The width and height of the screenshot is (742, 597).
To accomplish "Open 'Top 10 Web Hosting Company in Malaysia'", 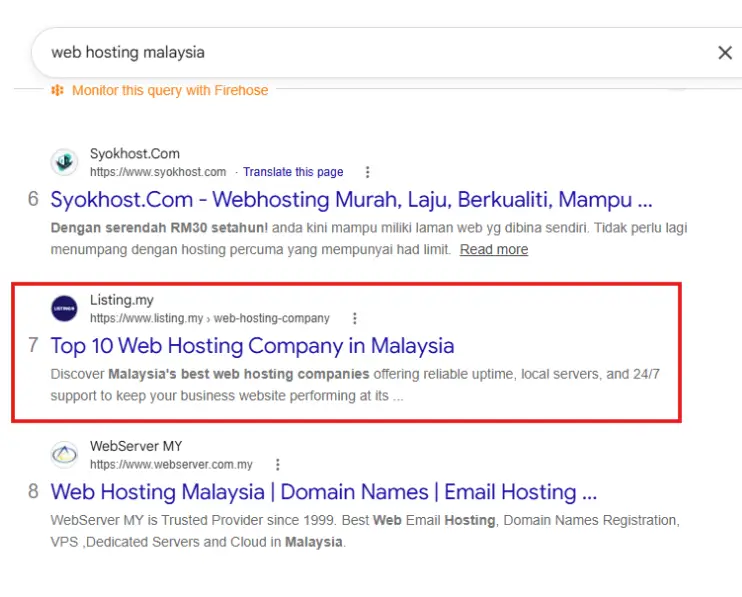I will [x=252, y=345].
